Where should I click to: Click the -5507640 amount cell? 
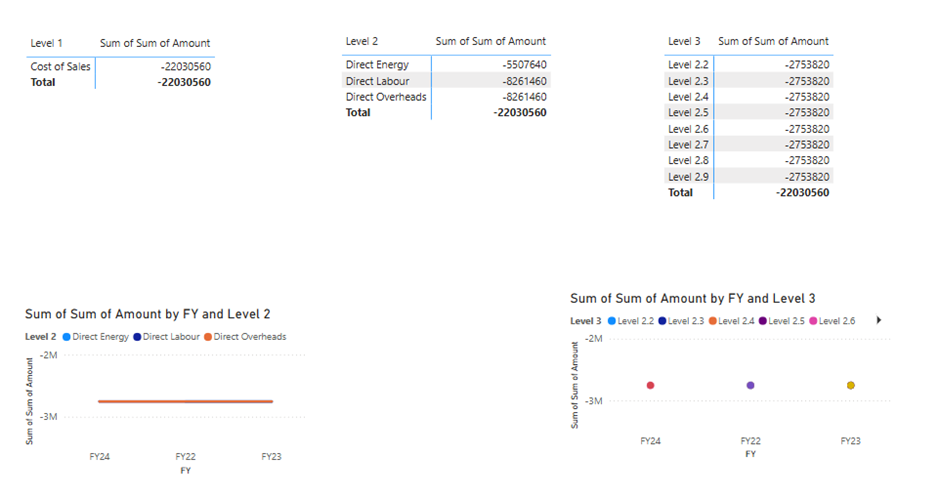click(525, 65)
